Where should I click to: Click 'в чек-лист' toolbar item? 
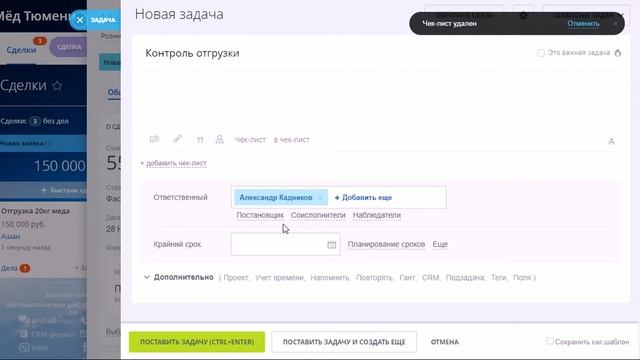[x=291, y=140]
